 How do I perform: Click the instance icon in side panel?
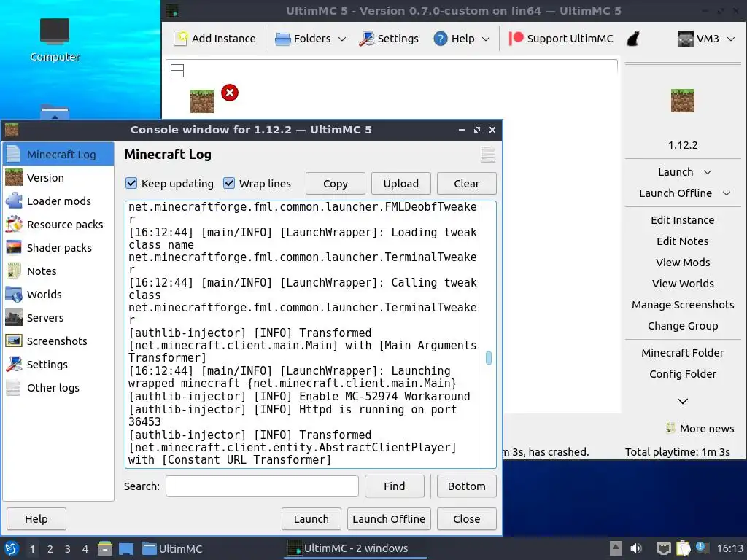click(683, 101)
